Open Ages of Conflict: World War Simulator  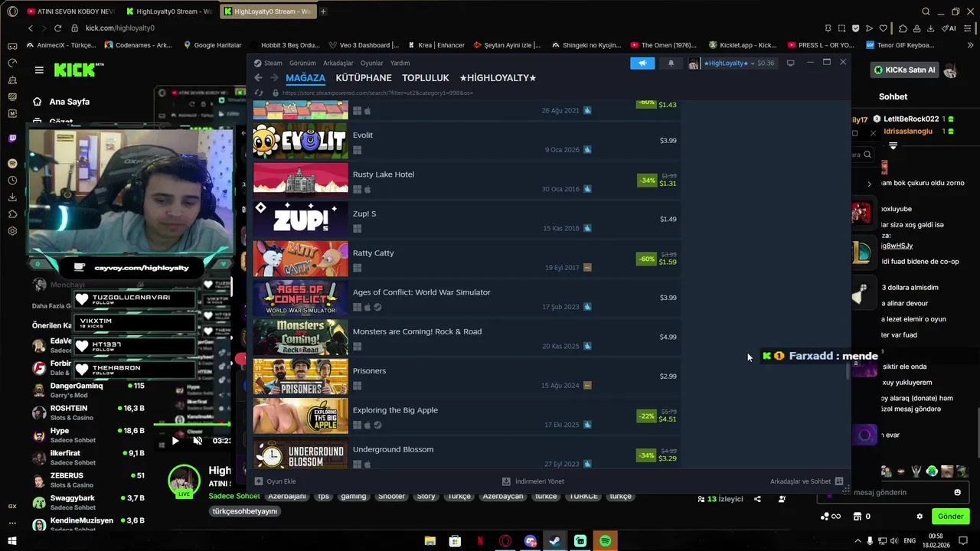[x=465, y=298]
